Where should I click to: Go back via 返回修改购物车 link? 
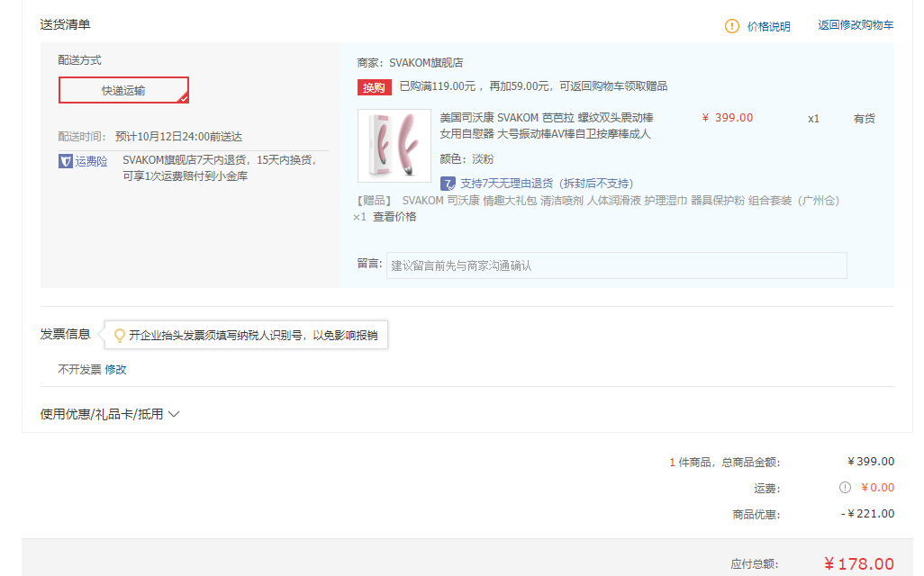tap(855, 24)
